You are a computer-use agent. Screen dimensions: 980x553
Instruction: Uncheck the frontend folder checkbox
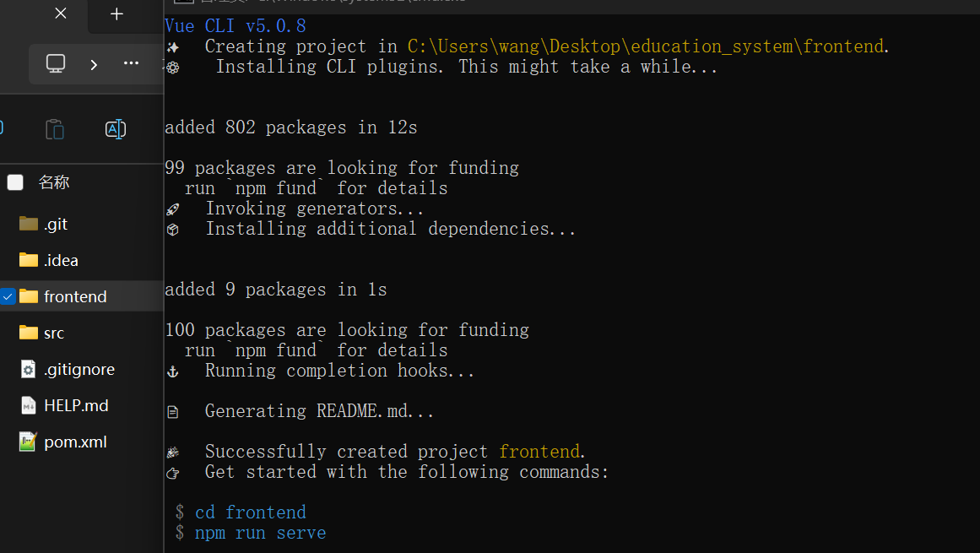(x=8, y=297)
